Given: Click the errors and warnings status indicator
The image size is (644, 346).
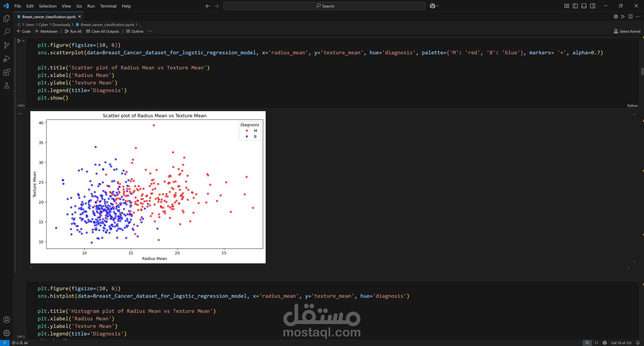Looking at the screenshot, I should coord(20,343).
